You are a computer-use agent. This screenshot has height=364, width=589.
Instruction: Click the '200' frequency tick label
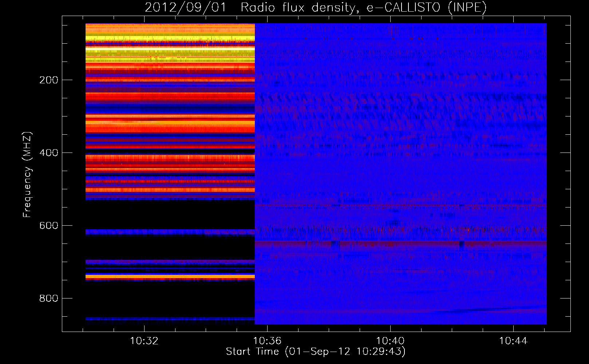(49, 80)
